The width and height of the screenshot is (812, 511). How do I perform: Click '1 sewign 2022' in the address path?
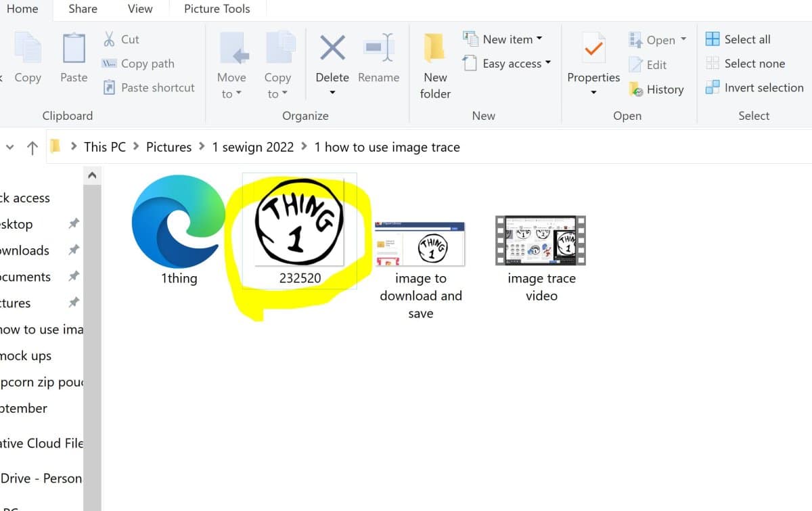coord(253,147)
